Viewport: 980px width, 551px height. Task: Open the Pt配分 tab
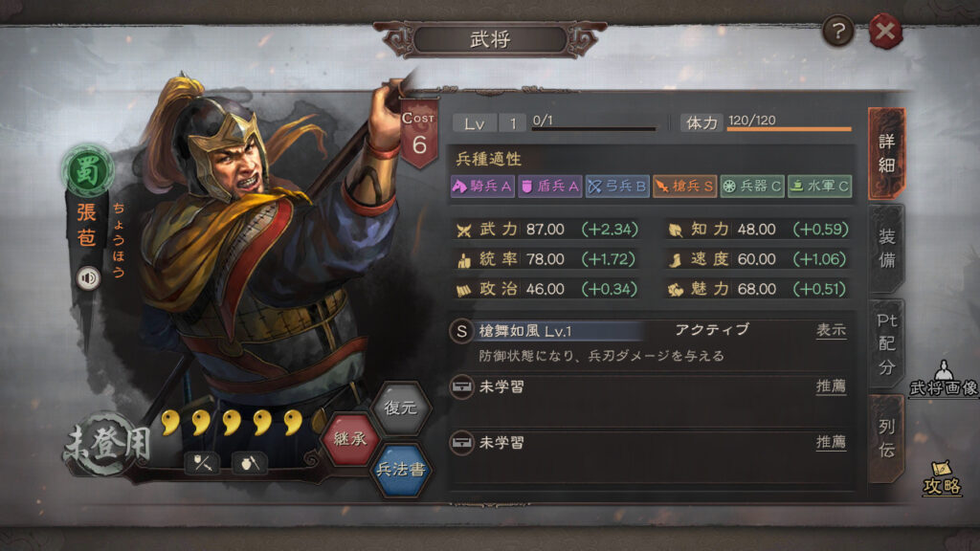(886, 344)
